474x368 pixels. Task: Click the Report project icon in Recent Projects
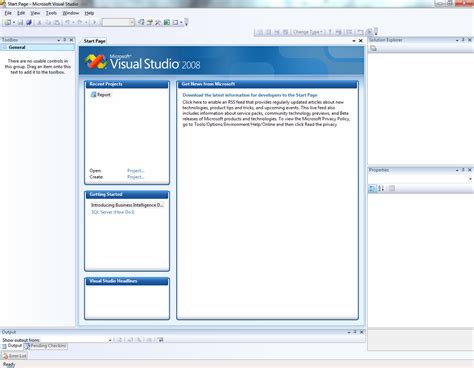coord(93,95)
